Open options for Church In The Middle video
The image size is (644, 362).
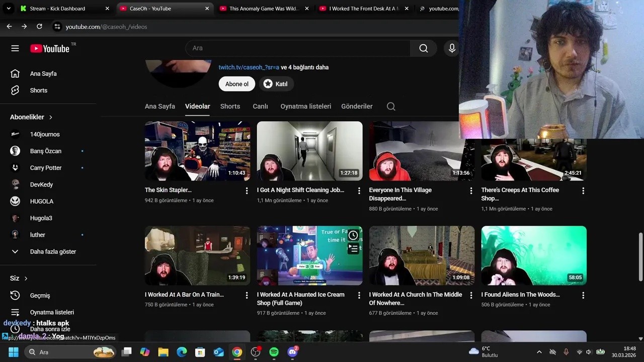[x=471, y=295]
